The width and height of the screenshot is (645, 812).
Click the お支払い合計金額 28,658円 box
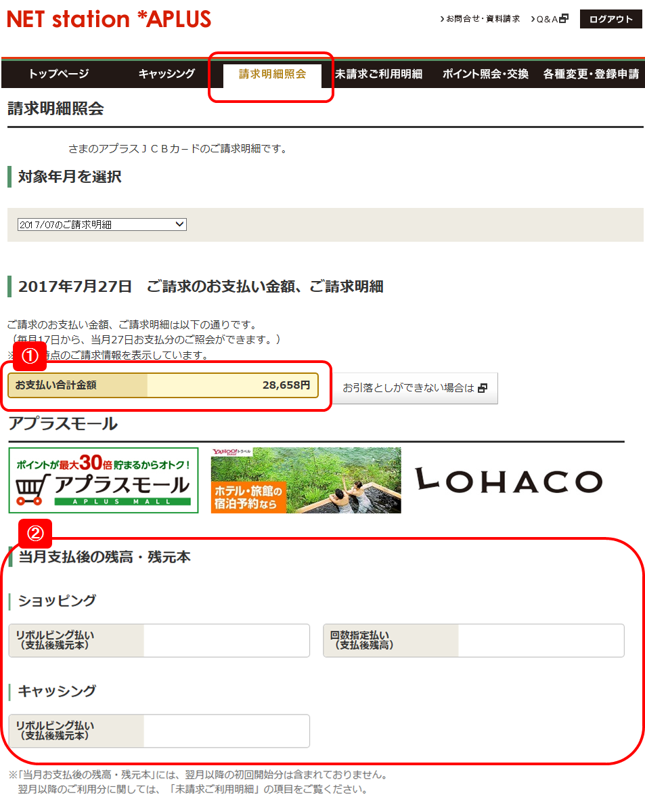pyautogui.click(x=162, y=385)
